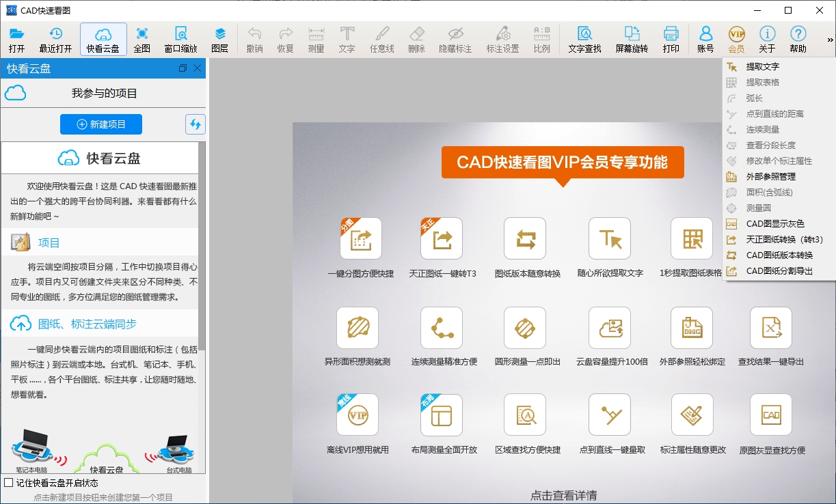Choose CAD图纸版本转换 menu item
The width and height of the screenshot is (836, 504).
pos(779,255)
